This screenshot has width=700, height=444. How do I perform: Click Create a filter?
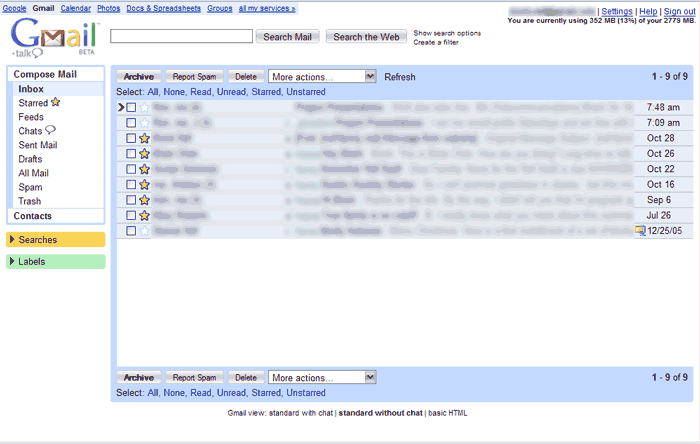click(x=436, y=42)
